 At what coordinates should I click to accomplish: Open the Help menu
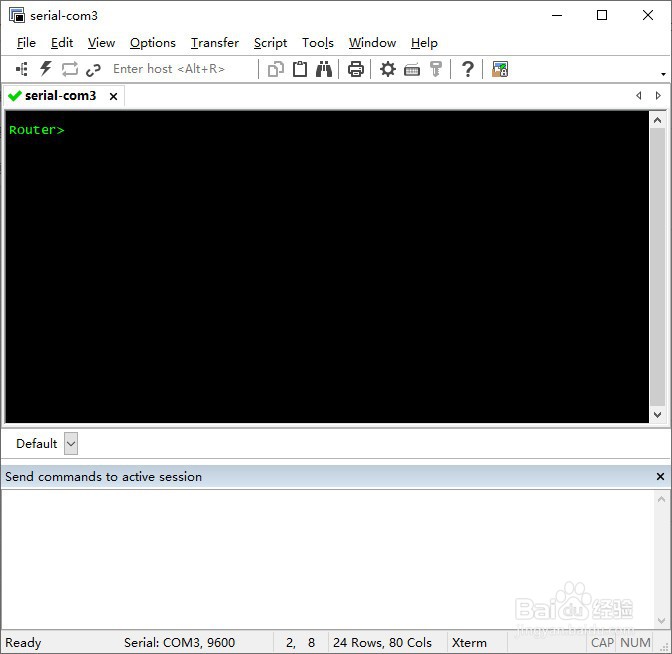click(x=424, y=43)
